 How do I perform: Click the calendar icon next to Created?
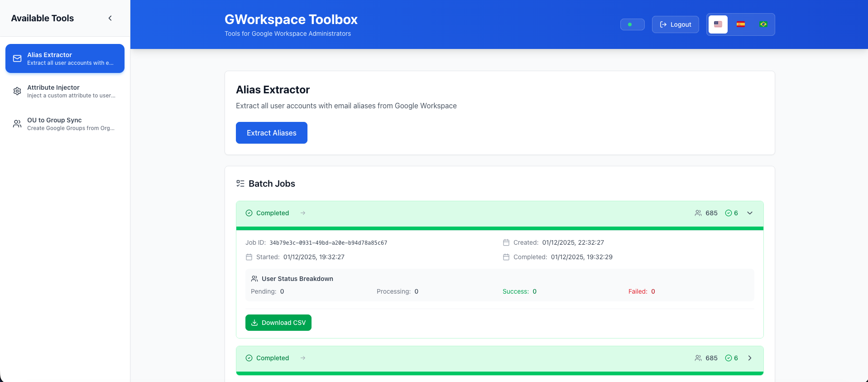(x=506, y=242)
